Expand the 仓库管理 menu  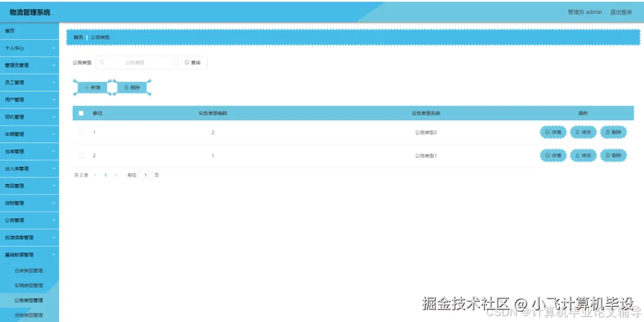(29, 151)
